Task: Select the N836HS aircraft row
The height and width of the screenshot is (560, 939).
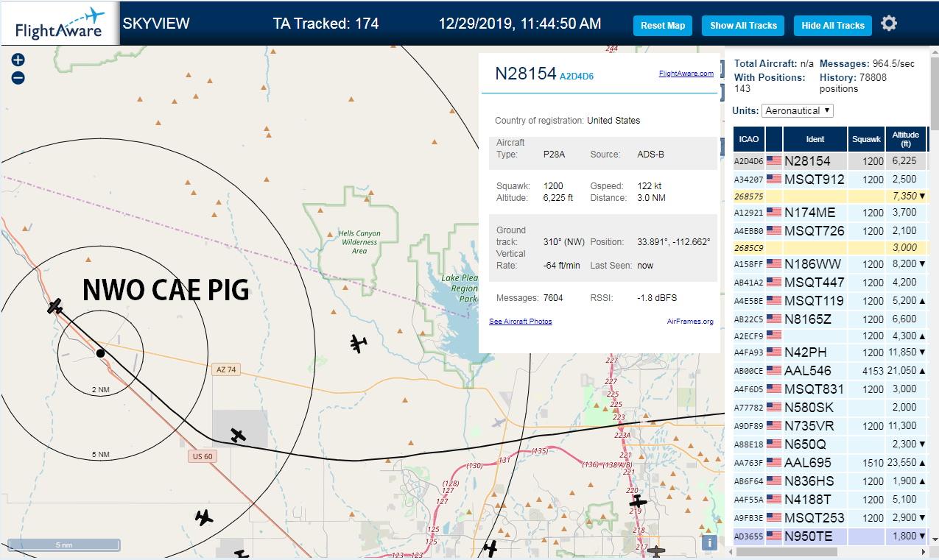Action: tap(830, 481)
